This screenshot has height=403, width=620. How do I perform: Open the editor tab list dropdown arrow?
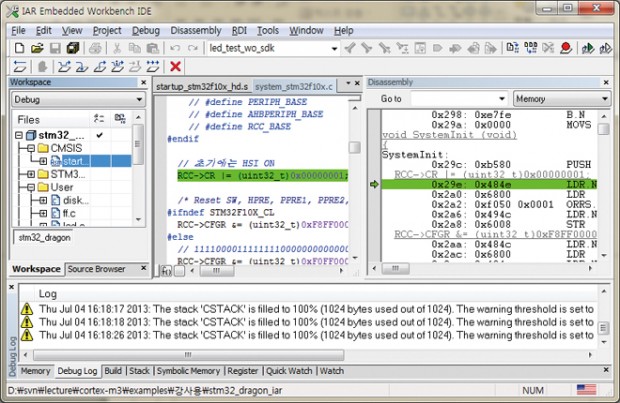pos(348,83)
